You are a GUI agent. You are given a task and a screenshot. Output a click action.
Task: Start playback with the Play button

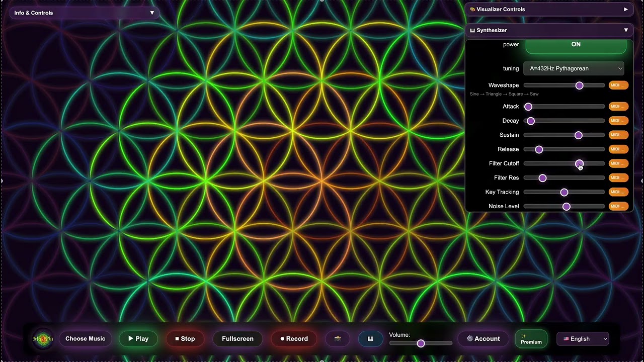tap(138, 339)
